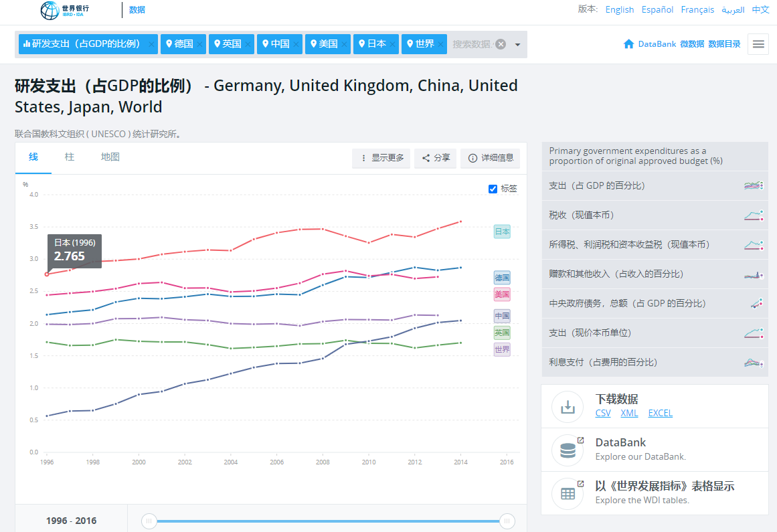Click the WDI table icon

pyautogui.click(x=568, y=494)
